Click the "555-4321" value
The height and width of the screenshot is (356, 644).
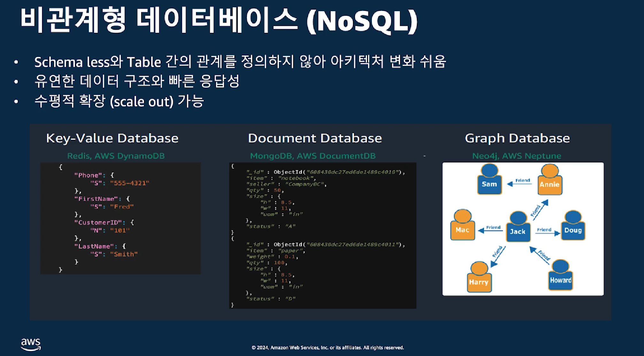[x=130, y=183]
